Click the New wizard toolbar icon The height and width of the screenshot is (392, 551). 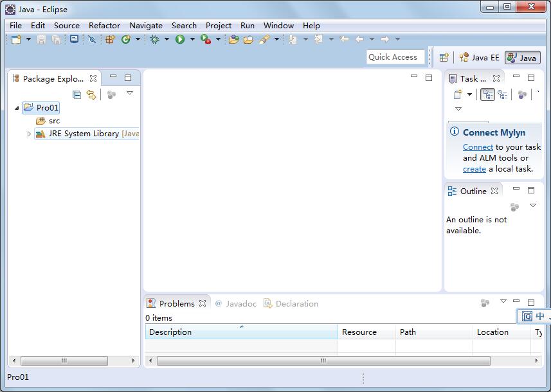pyautogui.click(x=16, y=39)
